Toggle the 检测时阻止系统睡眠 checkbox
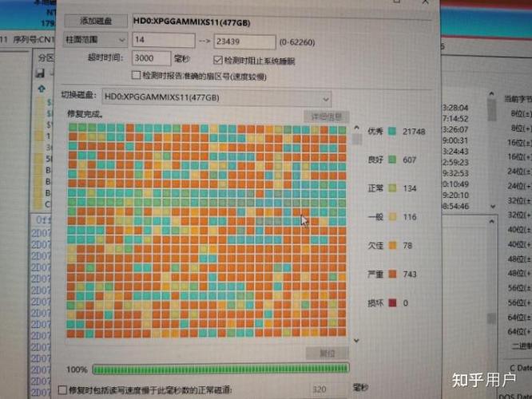 coord(217,61)
